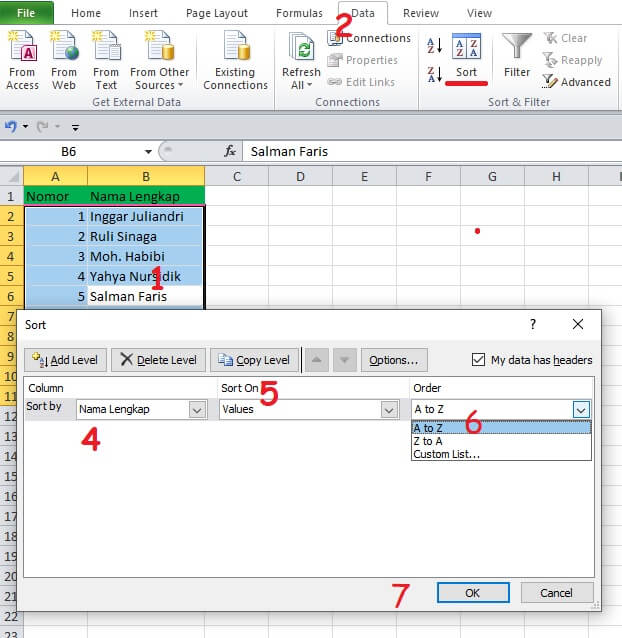Click the Redo icon

coord(43,127)
